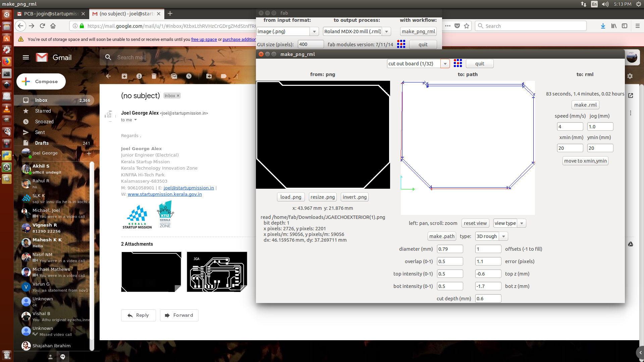The height and width of the screenshot is (362, 644).
Task: Click the browser reload page icon
Action: [42, 26]
